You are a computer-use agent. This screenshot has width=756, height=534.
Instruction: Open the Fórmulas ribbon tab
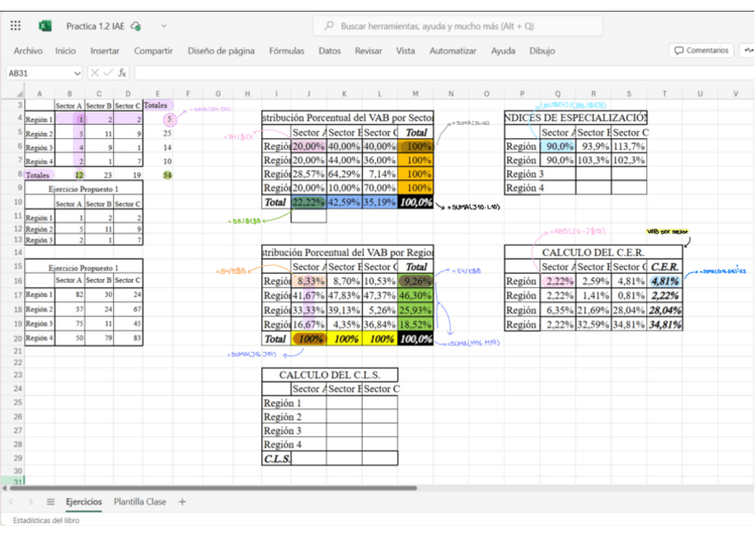(x=286, y=51)
